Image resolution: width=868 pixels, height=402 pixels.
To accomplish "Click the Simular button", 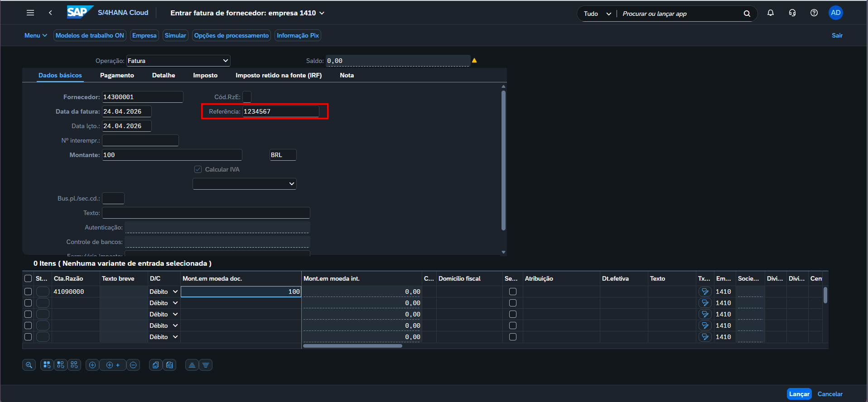I will click(x=175, y=35).
